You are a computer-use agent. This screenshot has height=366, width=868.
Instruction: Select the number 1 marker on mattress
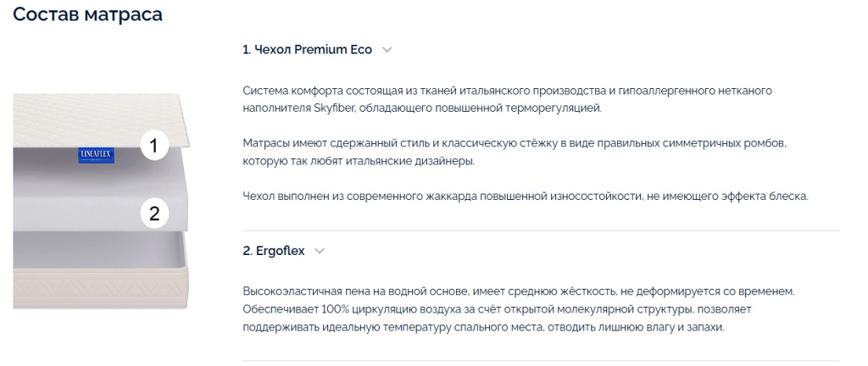tap(154, 146)
